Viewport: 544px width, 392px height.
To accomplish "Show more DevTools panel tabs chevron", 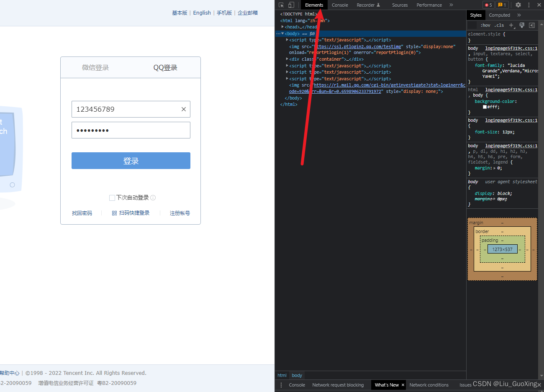I will (451, 5).
